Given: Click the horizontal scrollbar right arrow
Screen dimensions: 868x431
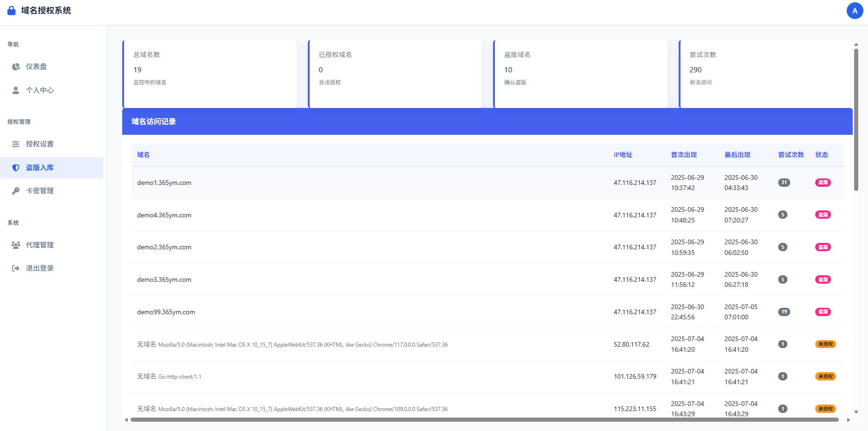Looking at the screenshot, I should pyautogui.click(x=848, y=420).
